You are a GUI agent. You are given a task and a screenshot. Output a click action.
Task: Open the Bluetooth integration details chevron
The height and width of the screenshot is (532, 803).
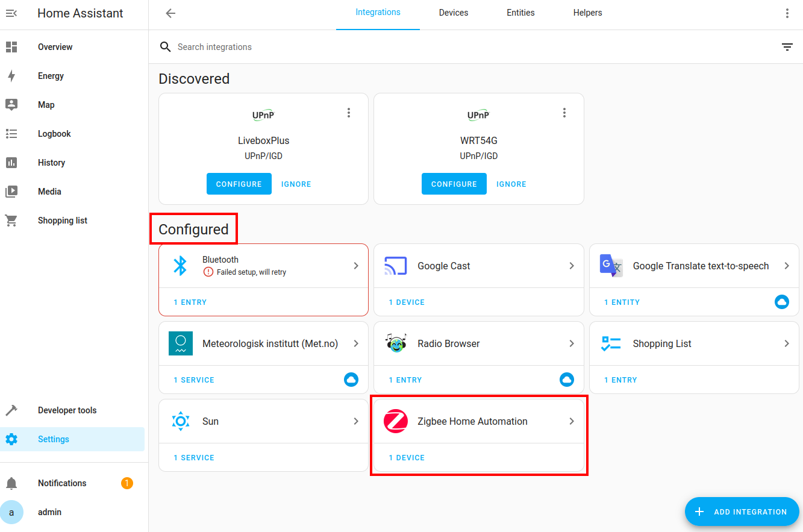(355, 265)
